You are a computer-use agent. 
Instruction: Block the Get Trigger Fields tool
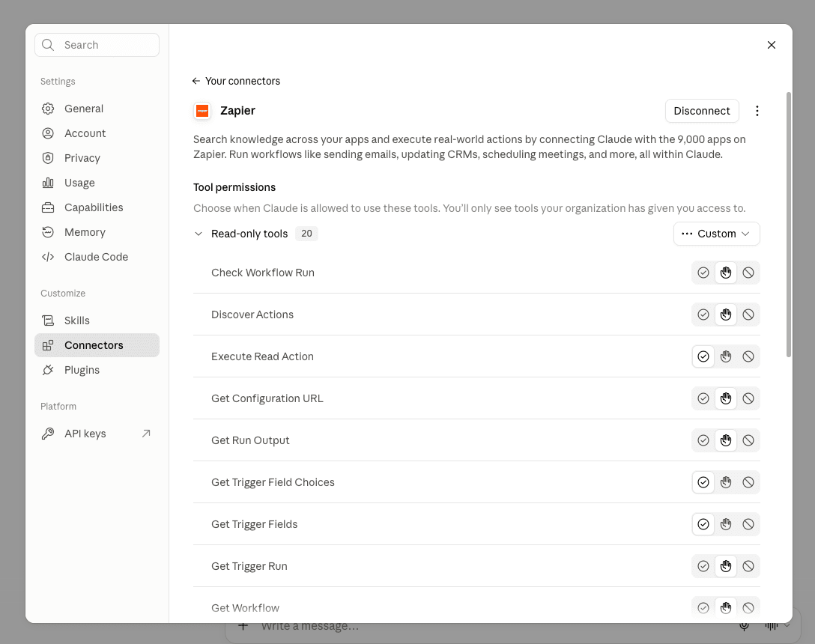(x=748, y=524)
